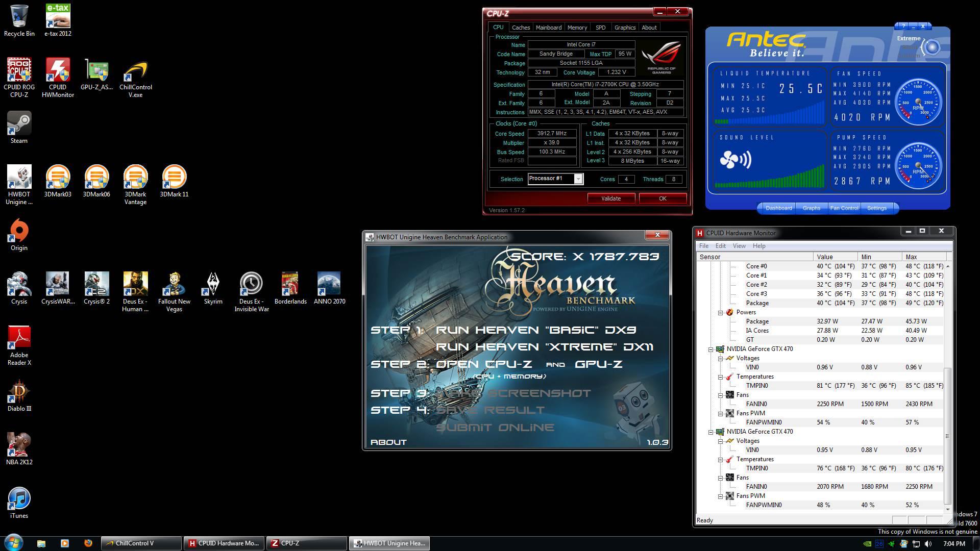Select the CPUID HWMonitor desktop shortcut
This screenshot has height=551, width=980.
point(58,78)
